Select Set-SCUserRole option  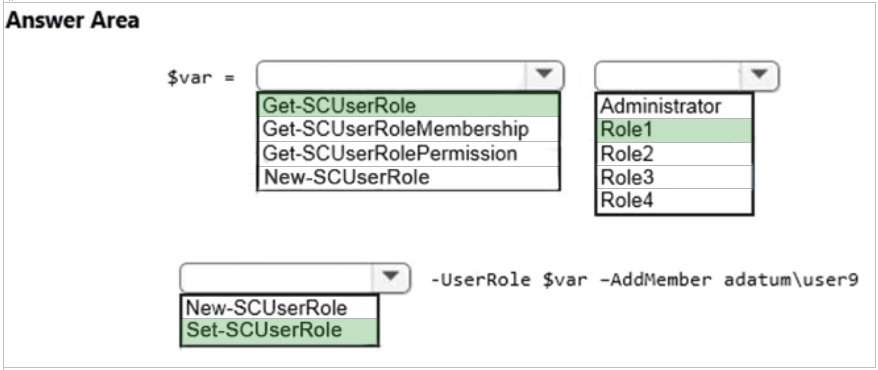(x=279, y=331)
